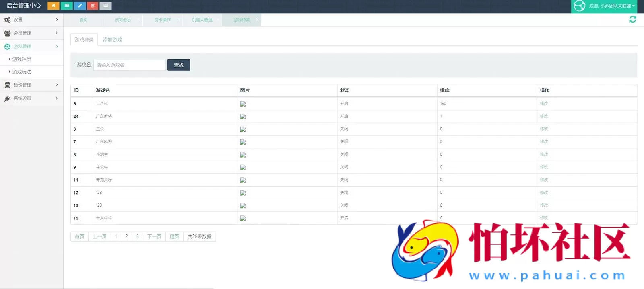Expand the 设置 sidebar menu
Image resolution: width=644 pixels, height=289 pixels.
coord(31,20)
